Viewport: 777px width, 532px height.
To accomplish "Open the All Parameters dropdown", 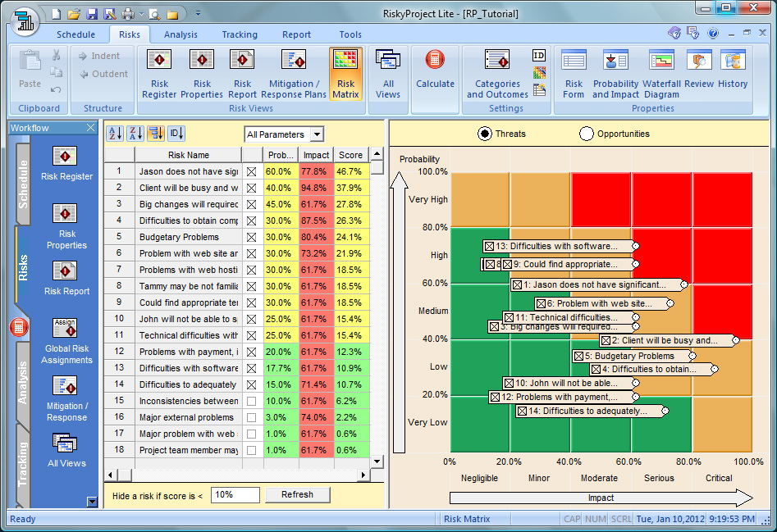I will coord(318,134).
